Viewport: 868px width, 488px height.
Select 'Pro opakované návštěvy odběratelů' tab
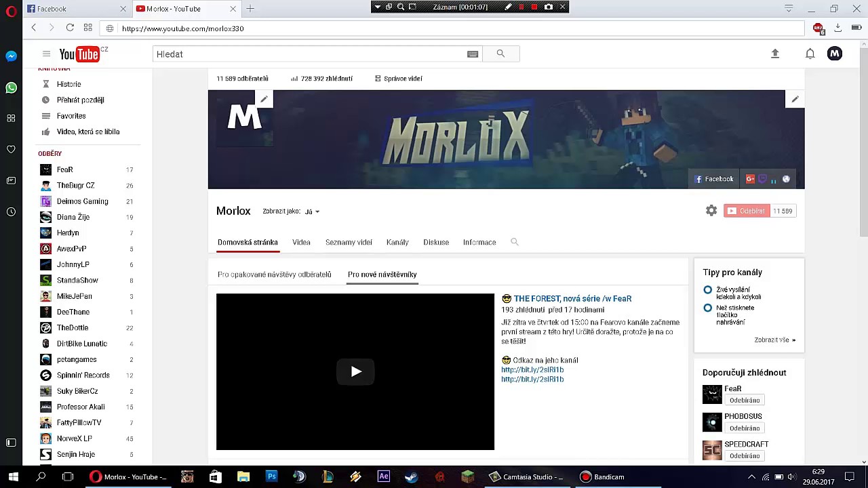coord(275,274)
